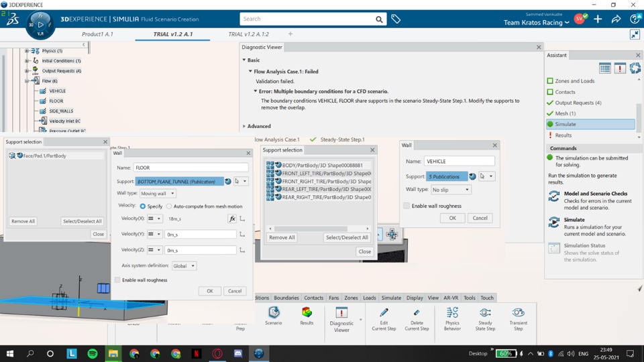The height and width of the screenshot is (362, 644).
Task: Click the 3DEXPERIENCE compass play button
Action: [x=40, y=25]
